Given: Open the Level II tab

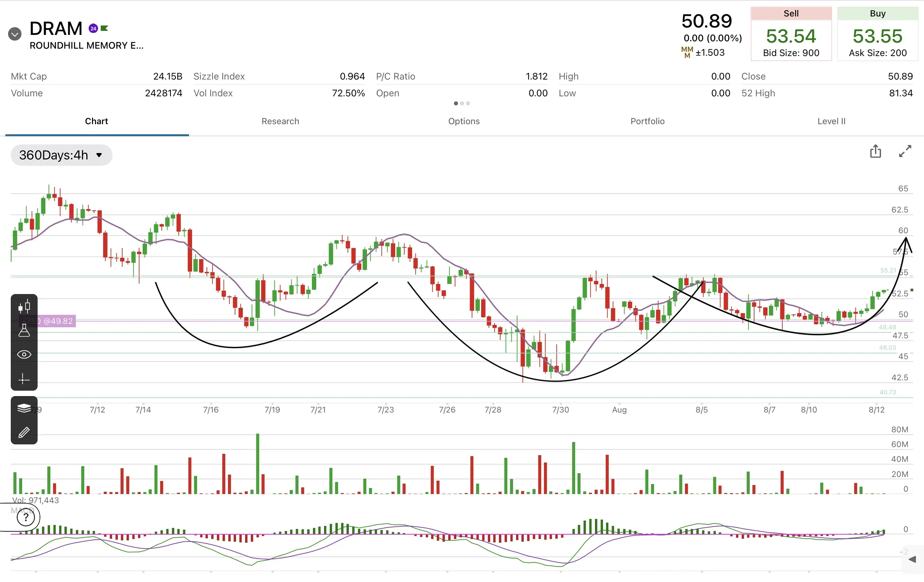Looking at the screenshot, I should tap(832, 121).
